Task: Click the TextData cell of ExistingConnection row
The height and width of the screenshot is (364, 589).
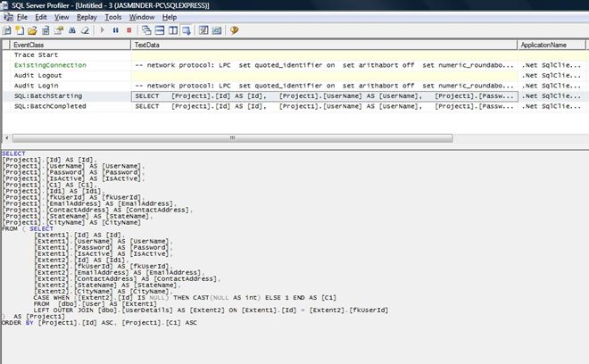Action: point(324,65)
